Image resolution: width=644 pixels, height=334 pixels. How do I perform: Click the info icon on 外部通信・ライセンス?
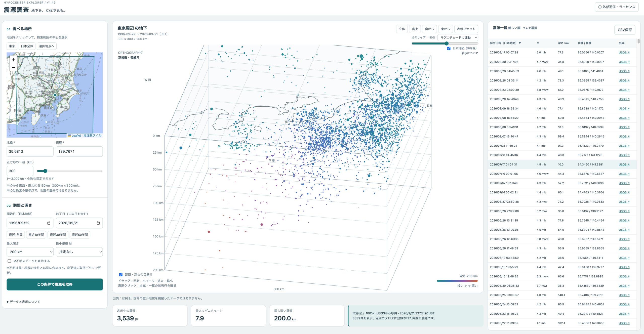pos(600,7)
